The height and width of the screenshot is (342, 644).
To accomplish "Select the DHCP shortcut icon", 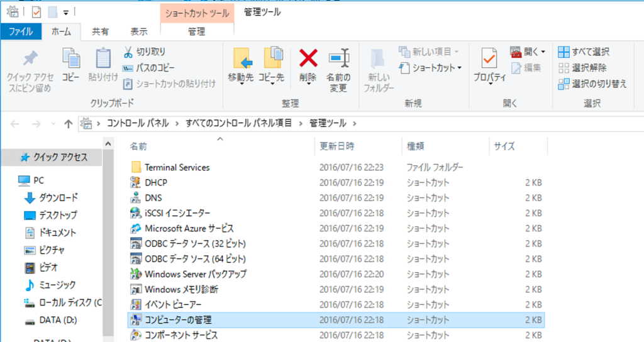I will pyautogui.click(x=136, y=182).
